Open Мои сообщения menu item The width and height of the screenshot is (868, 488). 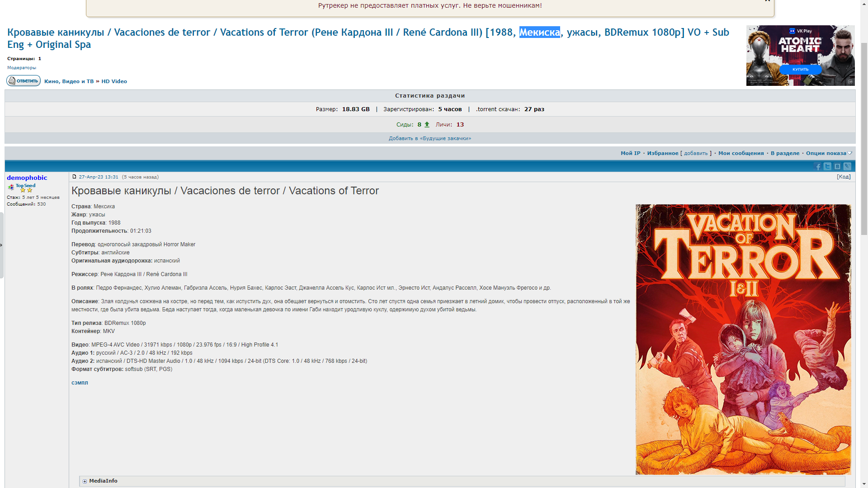pyautogui.click(x=741, y=153)
